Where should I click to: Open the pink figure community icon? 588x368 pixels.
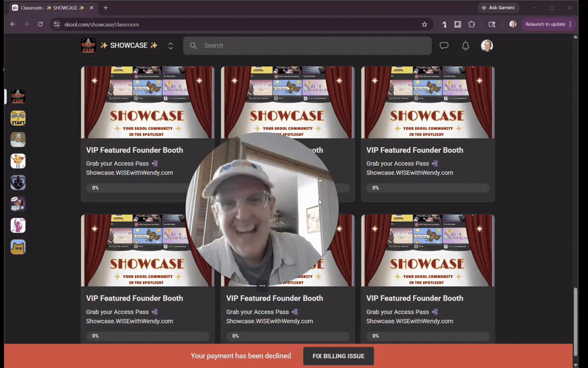click(x=18, y=225)
